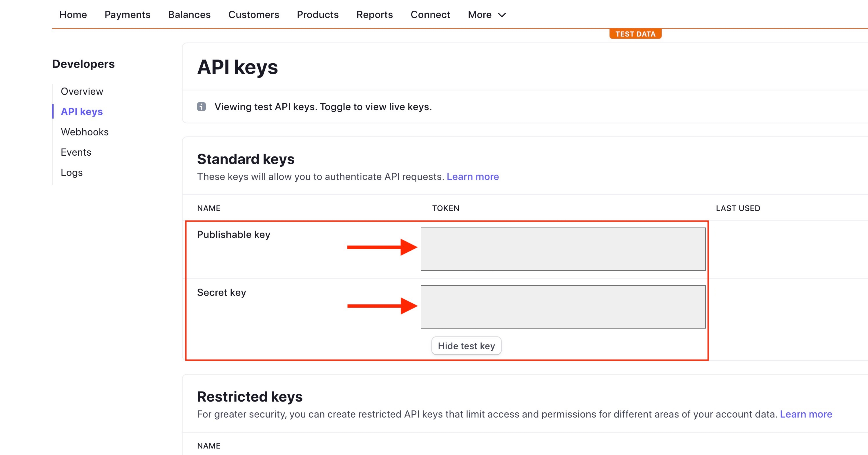Screen dimensions: 868x455
Task: Click the TEST DATA badge
Action: click(x=635, y=34)
